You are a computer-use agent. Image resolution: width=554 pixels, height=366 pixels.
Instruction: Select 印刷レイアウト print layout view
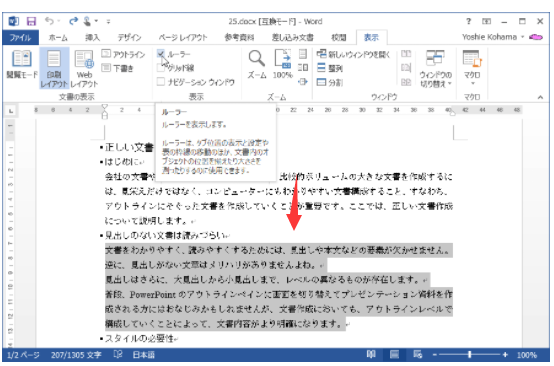click(54, 69)
